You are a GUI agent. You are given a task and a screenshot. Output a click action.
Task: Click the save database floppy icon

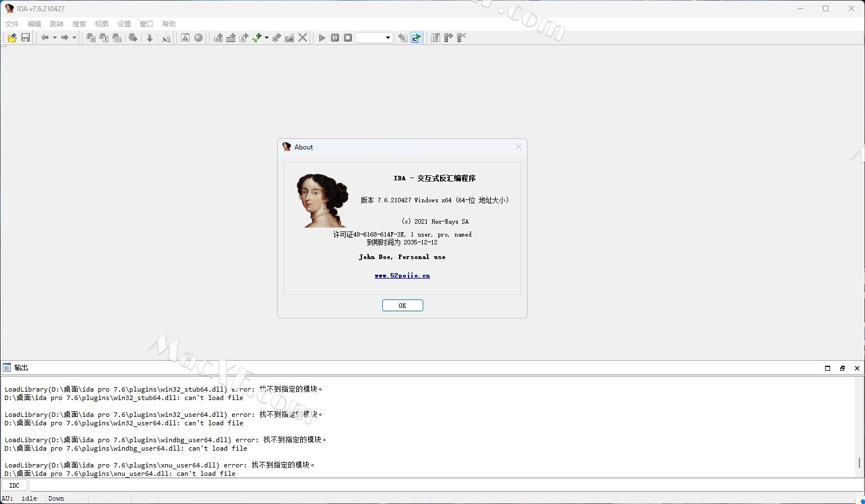[x=25, y=38]
